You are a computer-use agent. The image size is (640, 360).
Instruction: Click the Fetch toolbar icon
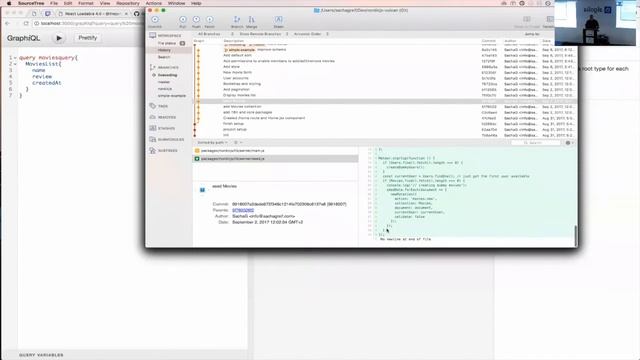coord(209,20)
